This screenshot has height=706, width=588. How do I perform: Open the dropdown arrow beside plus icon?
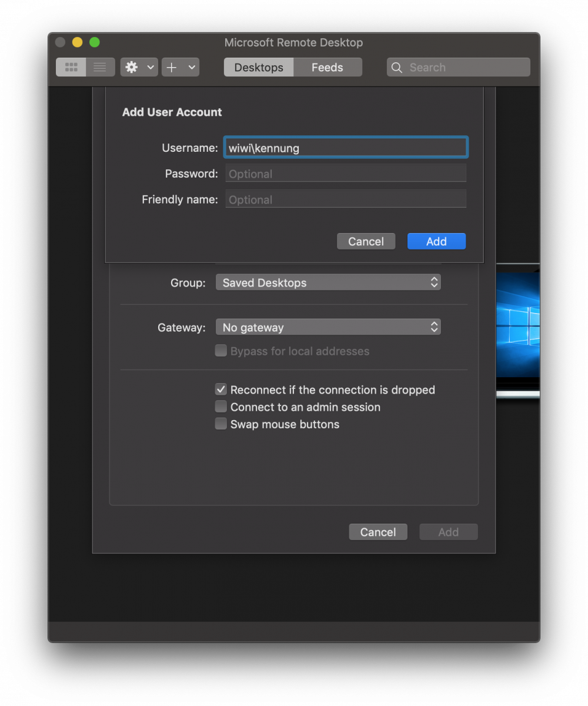(192, 67)
